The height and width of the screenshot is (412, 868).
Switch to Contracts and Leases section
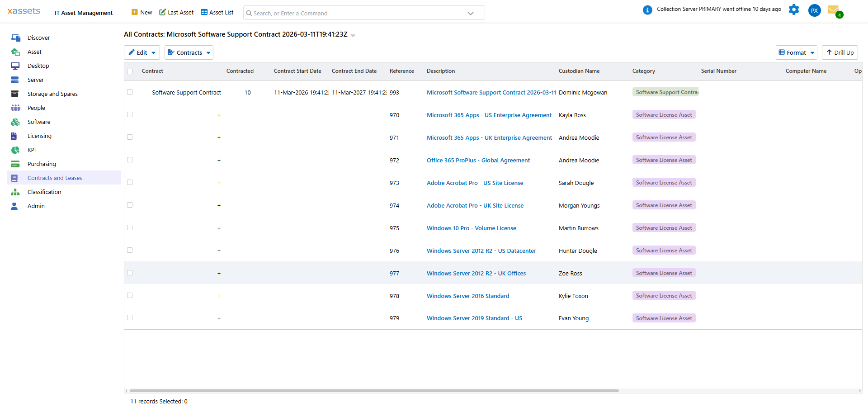55,178
